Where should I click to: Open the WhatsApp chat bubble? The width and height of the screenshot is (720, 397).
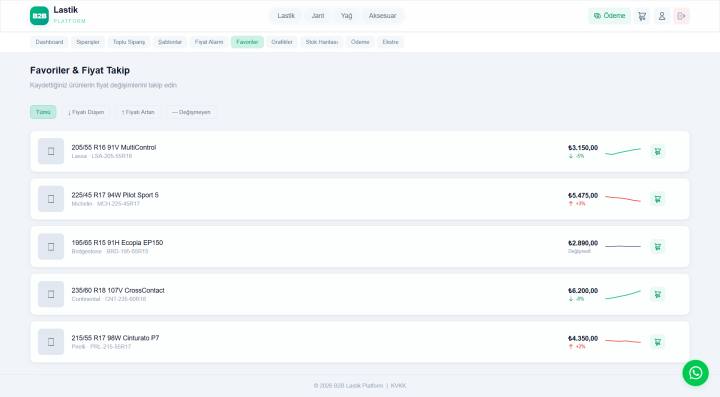695,373
